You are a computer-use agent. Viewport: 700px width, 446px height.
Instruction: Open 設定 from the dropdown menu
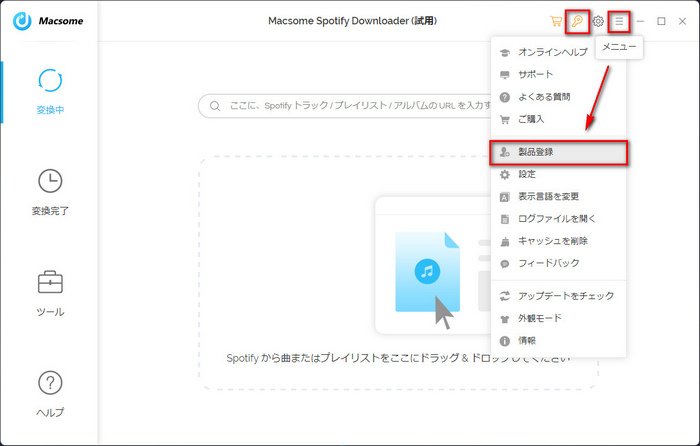tap(558, 174)
